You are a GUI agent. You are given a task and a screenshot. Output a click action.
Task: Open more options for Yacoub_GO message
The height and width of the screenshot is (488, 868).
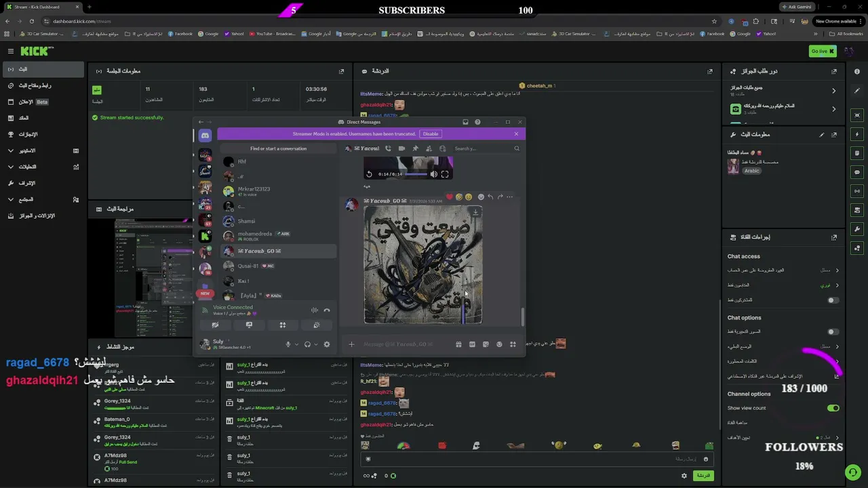click(510, 197)
